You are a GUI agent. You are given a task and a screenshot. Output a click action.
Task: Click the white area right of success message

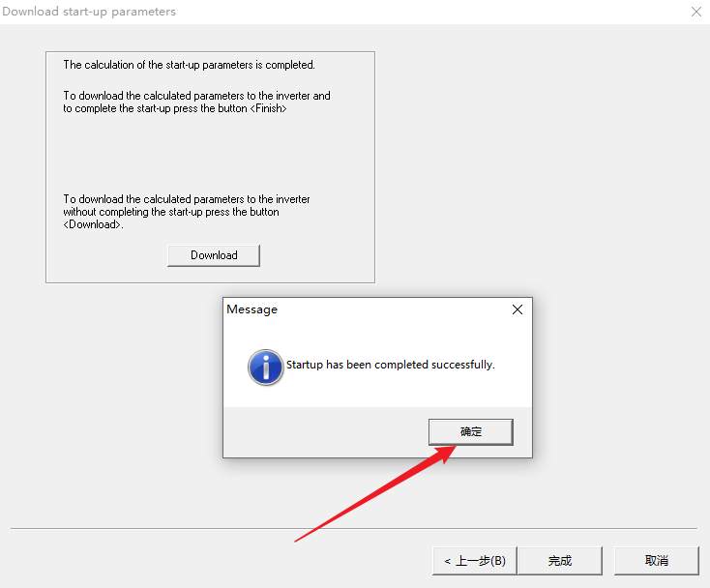coord(513,366)
